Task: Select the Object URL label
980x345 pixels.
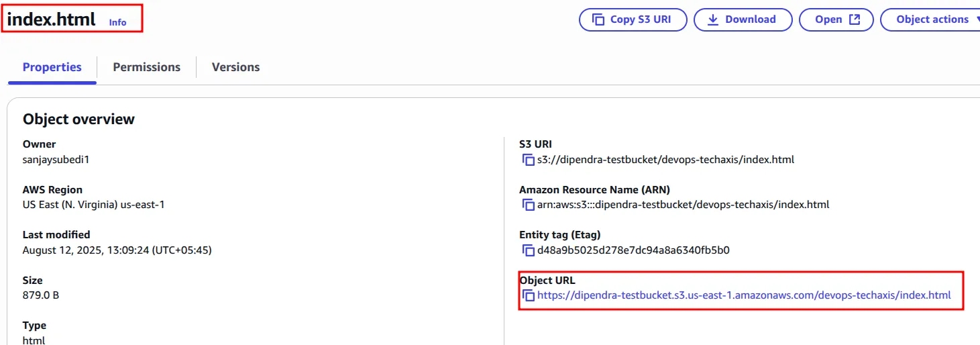Action: [x=547, y=281]
